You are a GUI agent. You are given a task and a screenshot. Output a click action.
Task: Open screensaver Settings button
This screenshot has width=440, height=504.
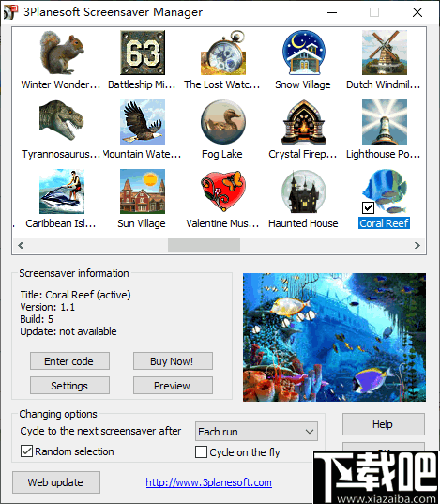point(69,386)
